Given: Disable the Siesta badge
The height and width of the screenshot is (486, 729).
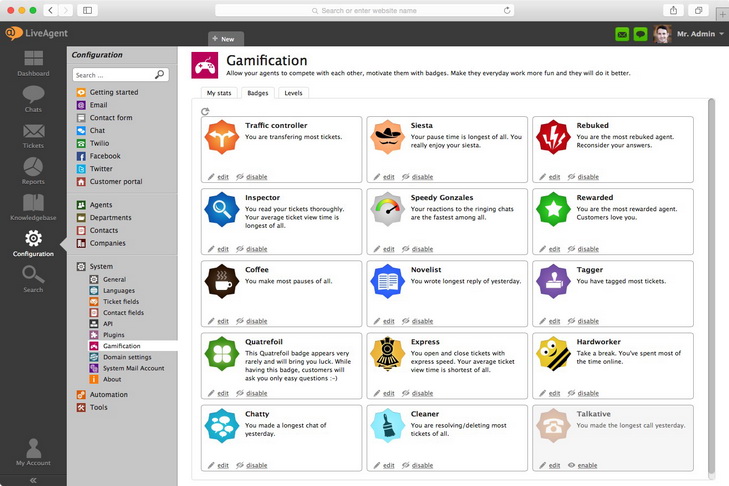Looking at the screenshot, I should [418, 177].
